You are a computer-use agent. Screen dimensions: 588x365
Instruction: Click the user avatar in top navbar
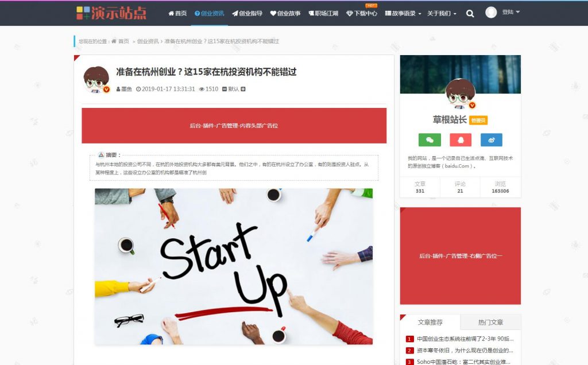coord(491,13)
